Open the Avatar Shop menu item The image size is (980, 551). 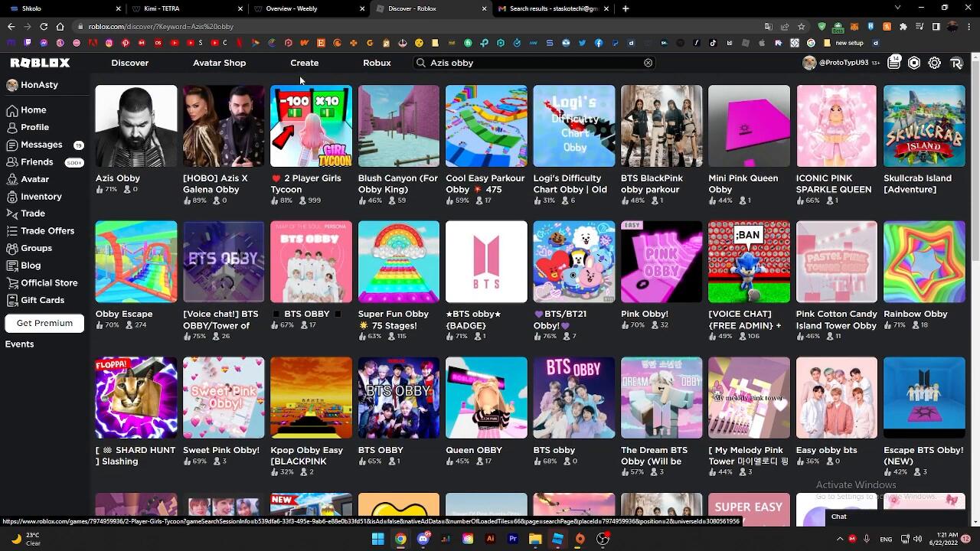[x=219, y=63]
